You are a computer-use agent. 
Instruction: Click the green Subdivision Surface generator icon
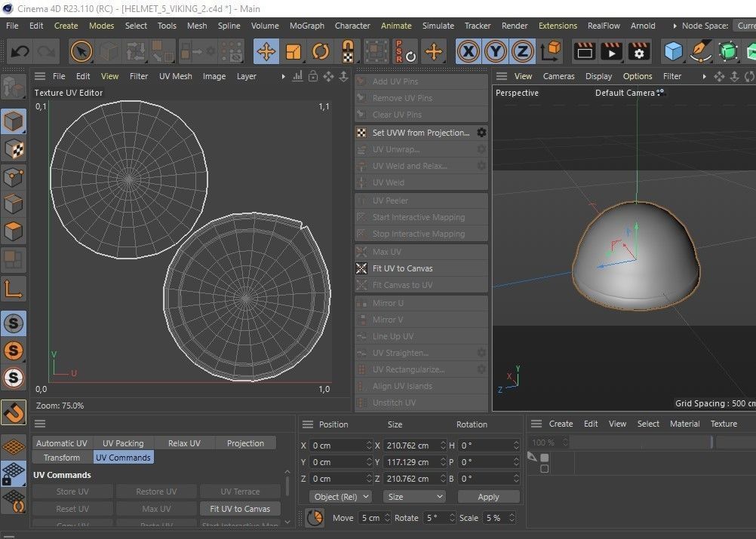coord(727,51)
